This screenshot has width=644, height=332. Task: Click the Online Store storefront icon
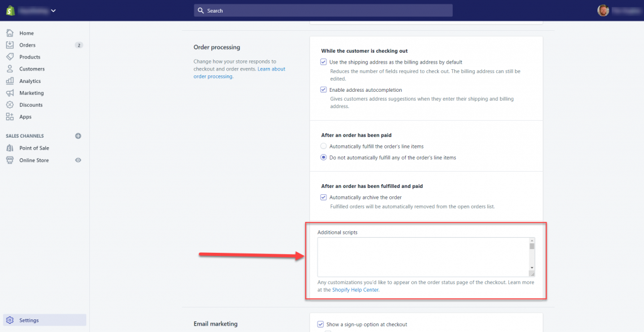pos(10,160)
